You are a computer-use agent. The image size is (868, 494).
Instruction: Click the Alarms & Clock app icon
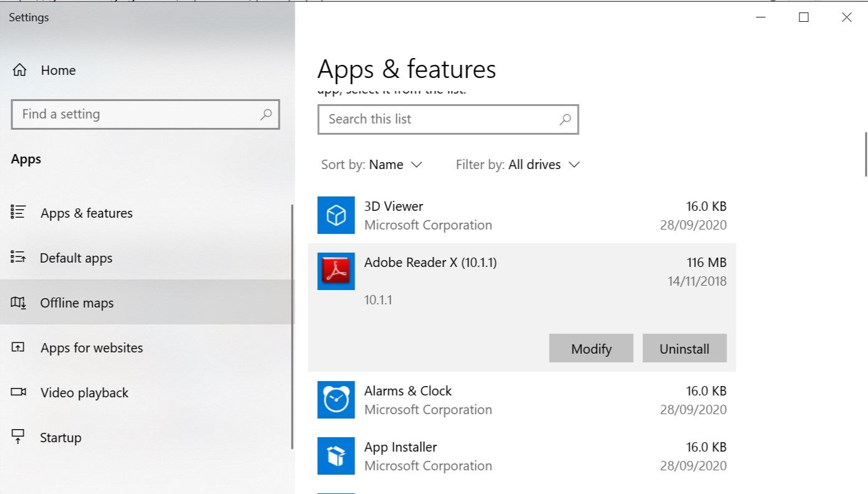[x=336, y=400]
